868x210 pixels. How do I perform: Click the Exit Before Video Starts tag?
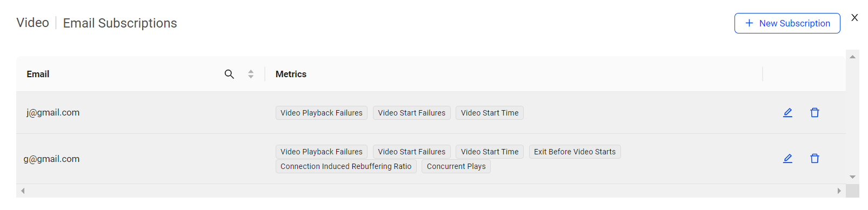point(575,152)
